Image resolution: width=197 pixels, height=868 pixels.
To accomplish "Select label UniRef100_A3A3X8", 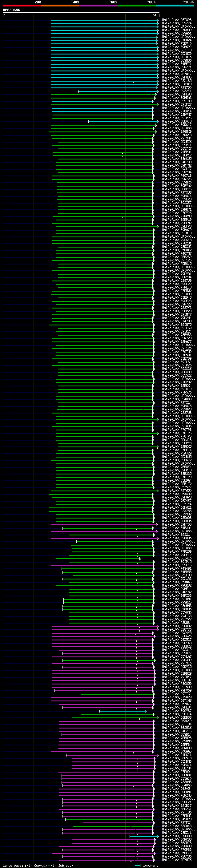I will (x=177, y=84).
